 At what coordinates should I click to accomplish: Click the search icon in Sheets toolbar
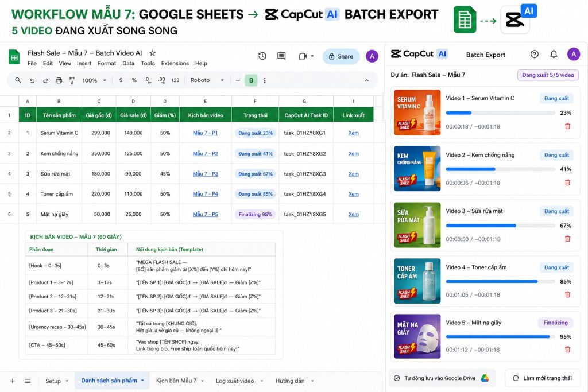(x=18, y=80)
